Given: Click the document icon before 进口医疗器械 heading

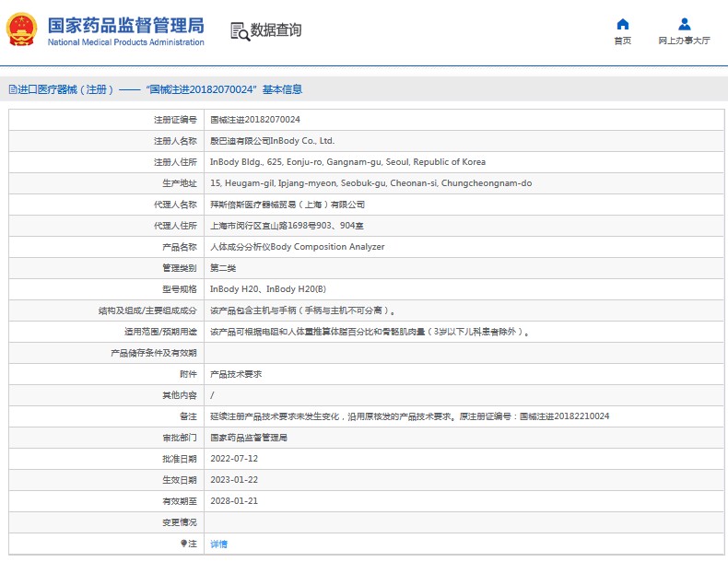Looking at the screenshot, I should tap(13, 89).
